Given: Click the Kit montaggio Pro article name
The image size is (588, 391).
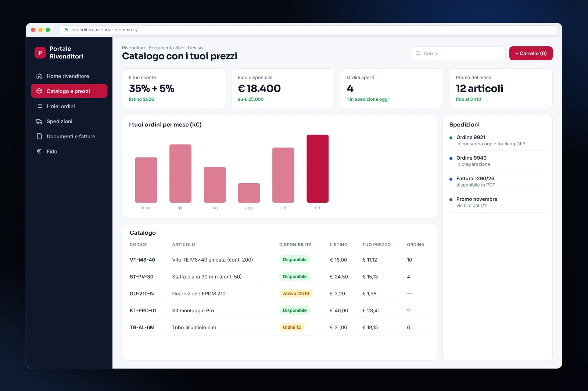Looking at the screenshot, I should tap(193, 310).
